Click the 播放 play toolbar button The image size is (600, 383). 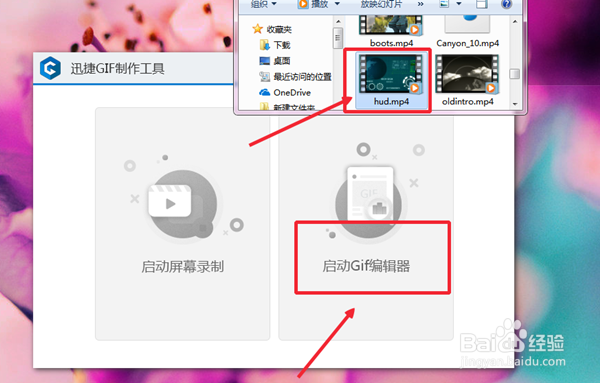tap(314, 4)
